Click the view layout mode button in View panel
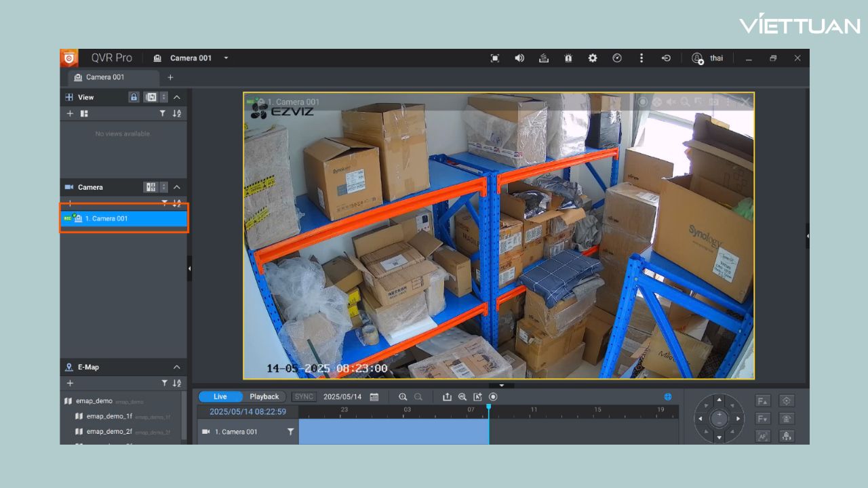The height and width of the screenshot is (488, 868). [151, 97]
